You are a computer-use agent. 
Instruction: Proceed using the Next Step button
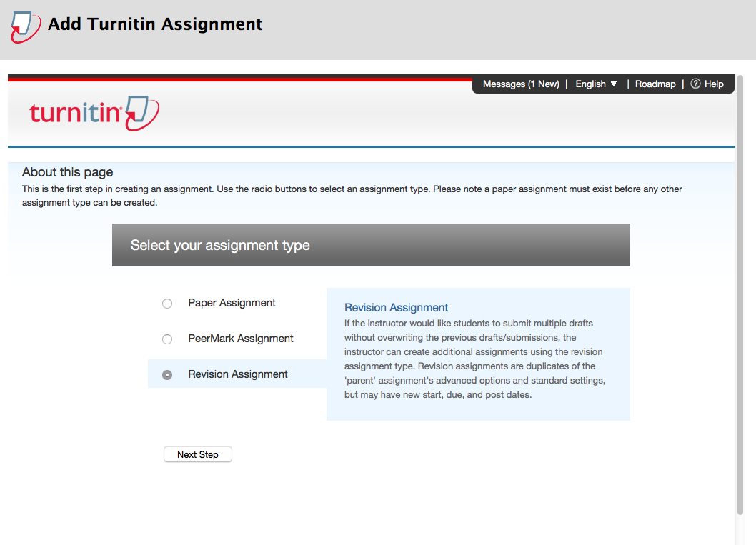[197, 454]
